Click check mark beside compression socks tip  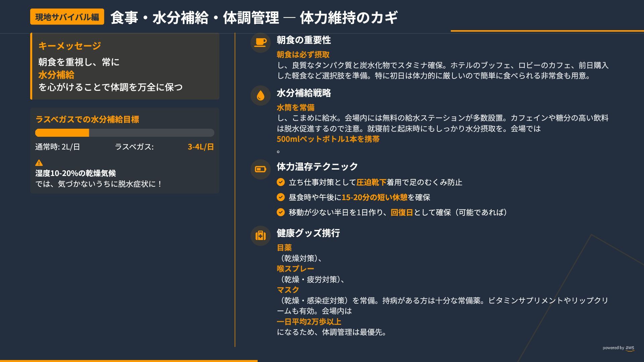(x=281, y=182)
